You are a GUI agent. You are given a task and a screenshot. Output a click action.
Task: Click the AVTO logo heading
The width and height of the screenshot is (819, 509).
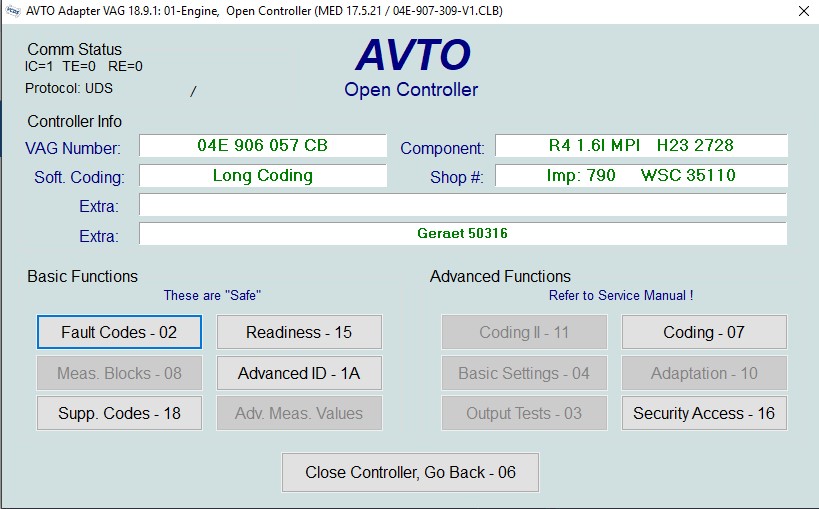413,55
